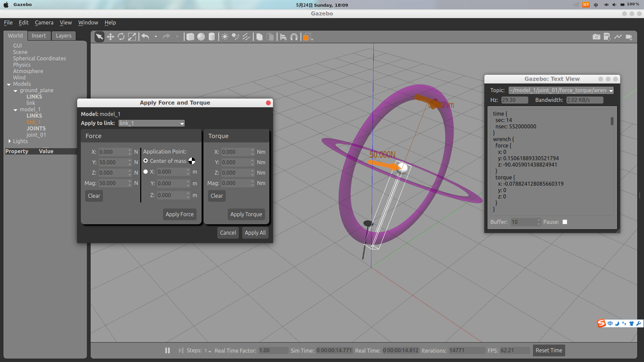This screenshot has height=362, width=644.
Task: Click the undo arrow icon
Action: pyautogui.click(x=145, y=37)
